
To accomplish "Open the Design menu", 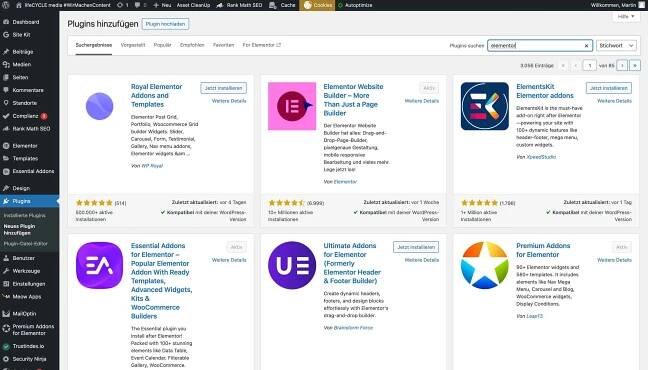I will click(x=21, y=188).
